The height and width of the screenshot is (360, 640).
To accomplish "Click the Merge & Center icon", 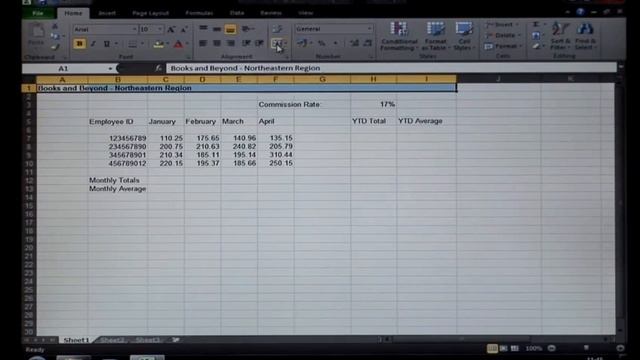I will tap(276, 43).
